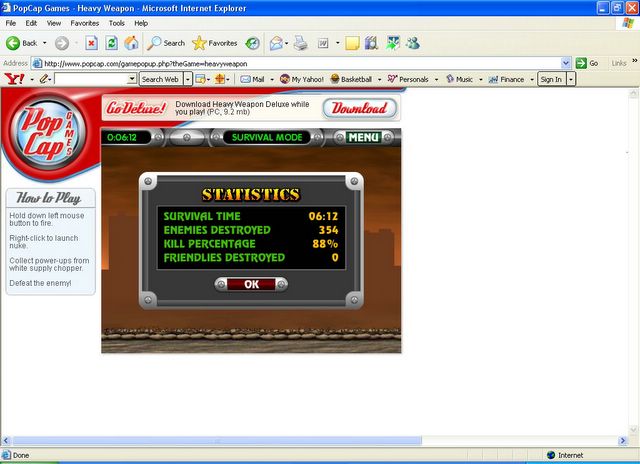
Task: Open the History clock icon
Action: pos(253,43)
